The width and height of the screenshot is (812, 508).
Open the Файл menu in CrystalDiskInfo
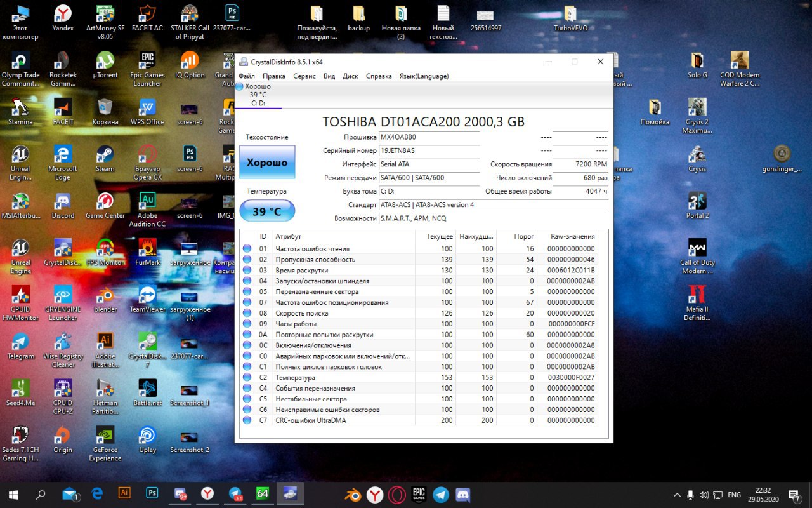coord(247,76)
